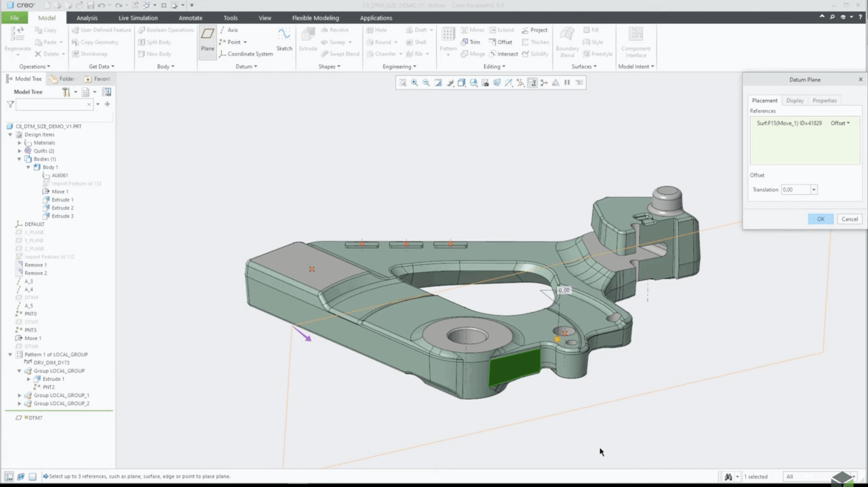Toggle the pause simulation button
This screenshot has height=487, width=868.
pyautogui.click(x=567, y=82)
